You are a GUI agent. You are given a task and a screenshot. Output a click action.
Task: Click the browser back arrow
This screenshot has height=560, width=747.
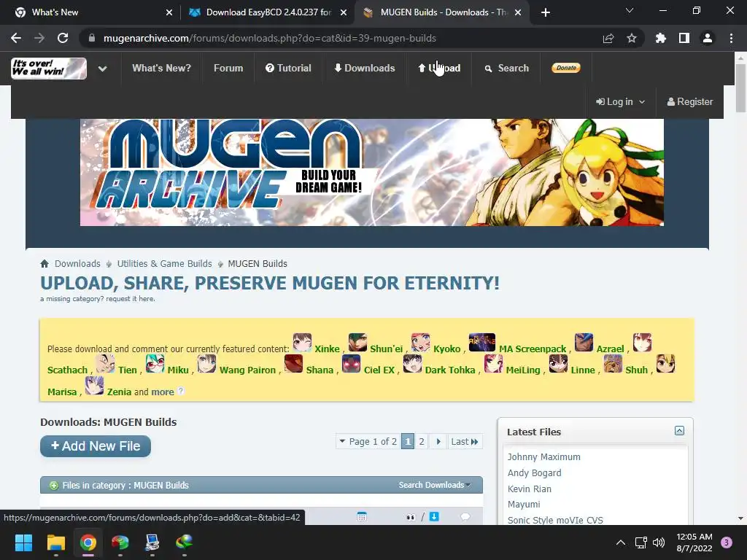tap(16, 38)
